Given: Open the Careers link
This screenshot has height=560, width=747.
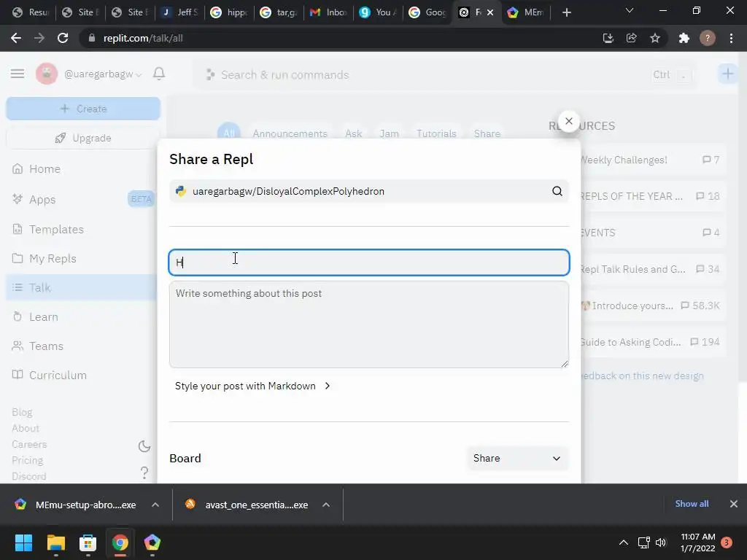Looking at the screenshot, I should click(x=29, y=444).
